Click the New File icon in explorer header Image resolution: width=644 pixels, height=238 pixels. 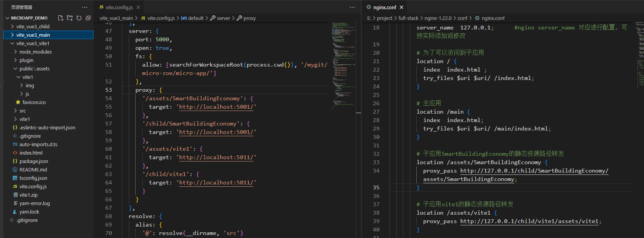point(61,18)
